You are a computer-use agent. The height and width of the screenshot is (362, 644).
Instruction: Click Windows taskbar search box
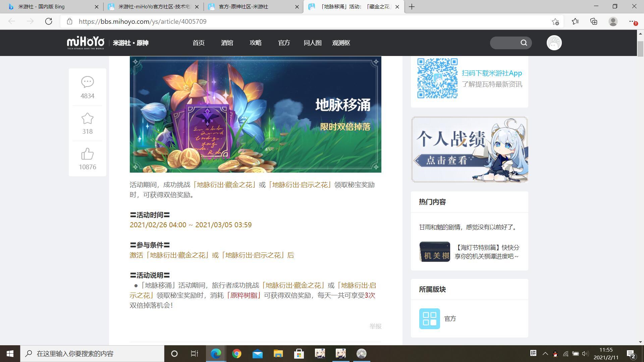[x=92, y=354]
